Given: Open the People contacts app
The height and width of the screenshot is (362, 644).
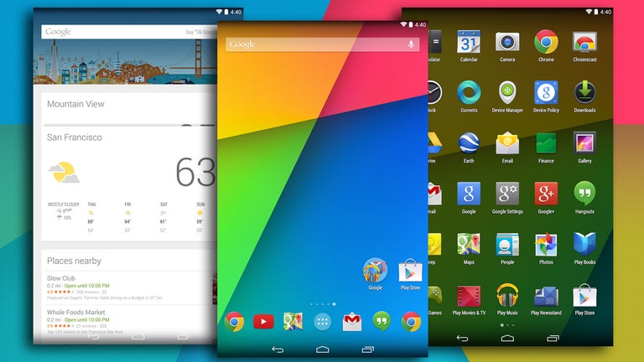Looking at the screenshot, I should click(507, 249).
